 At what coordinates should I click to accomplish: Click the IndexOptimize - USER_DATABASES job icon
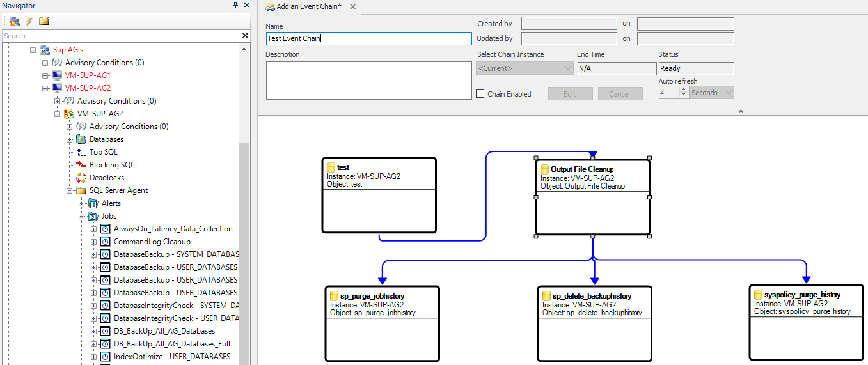pyautogui.click(x=106, y=357)
